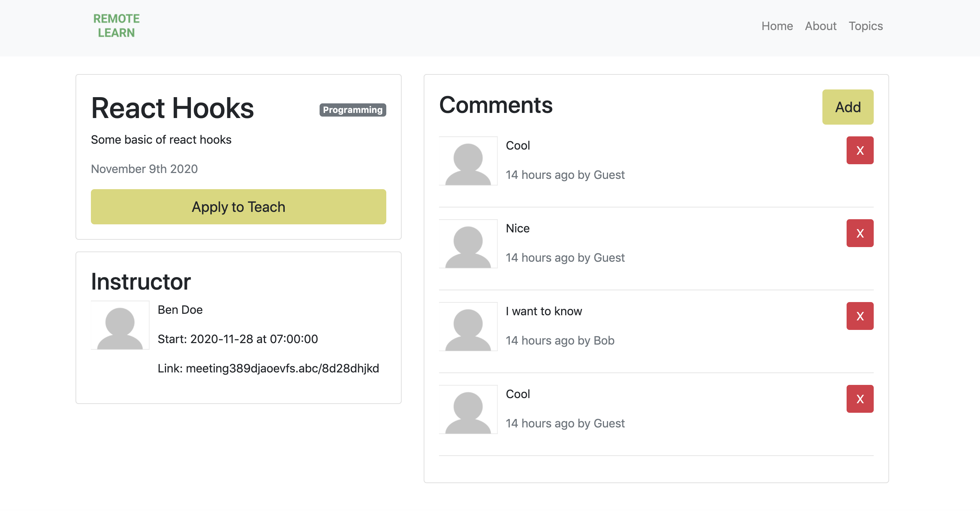Open the Topics menu item

865,26
